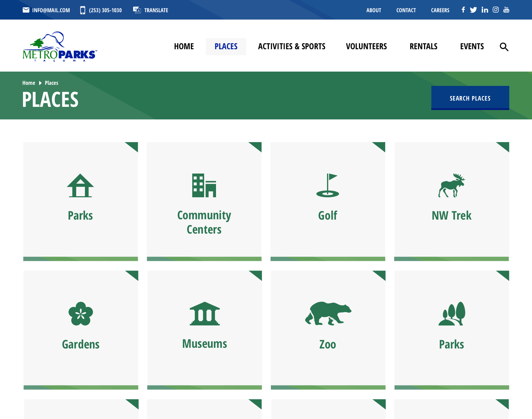Screen dimensions: 532x419
Task: Open the Twitter social icon
Action: pos(473,10)
